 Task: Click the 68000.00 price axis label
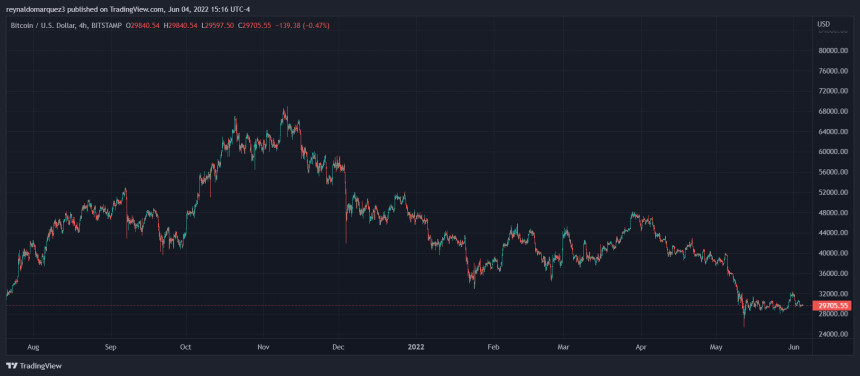(x=833, y=112)
